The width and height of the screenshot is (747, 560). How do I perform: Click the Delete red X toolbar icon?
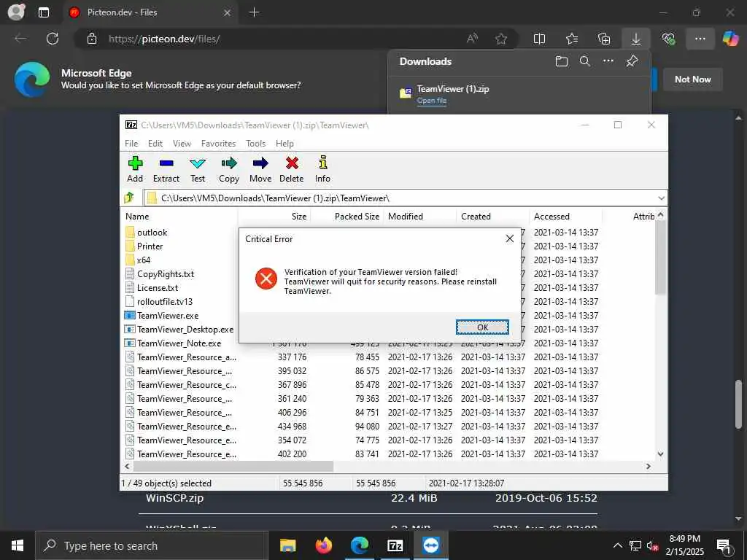[x=292, y=169]
